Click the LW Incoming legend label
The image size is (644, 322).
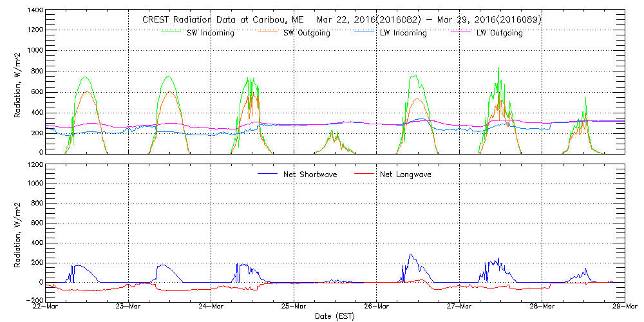pyautogui.click(x=403, y=33)
